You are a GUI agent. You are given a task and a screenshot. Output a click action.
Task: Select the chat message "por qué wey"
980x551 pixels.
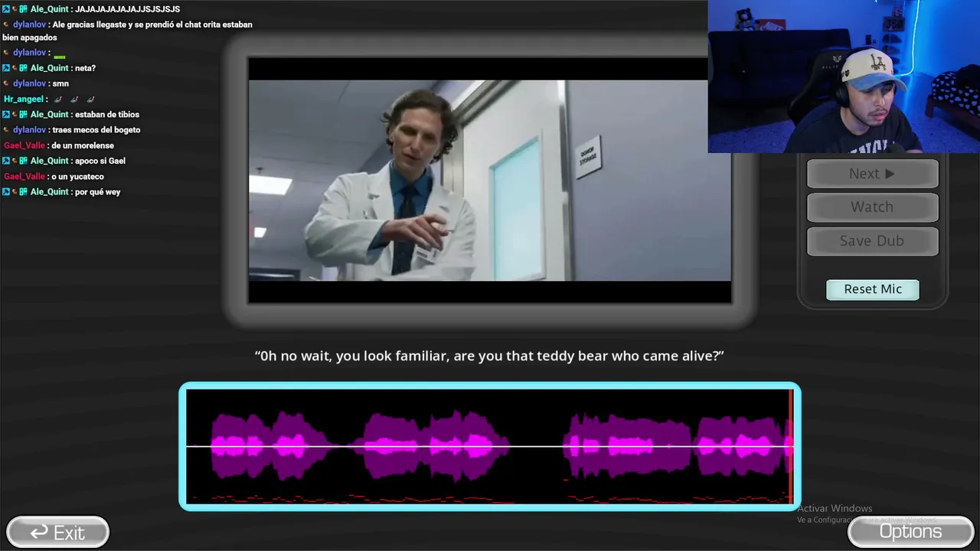point(97,192)
